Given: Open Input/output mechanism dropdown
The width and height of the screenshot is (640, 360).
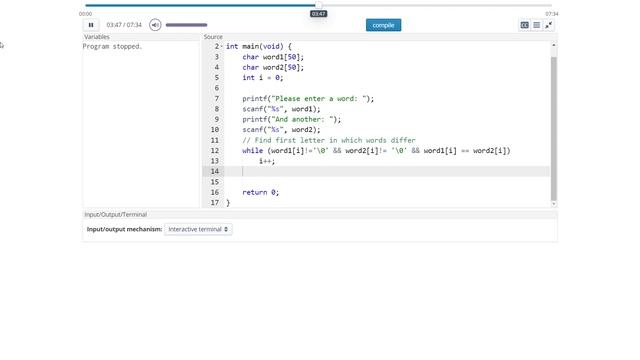Looking at the screenshot, I should tap(198, 229).
